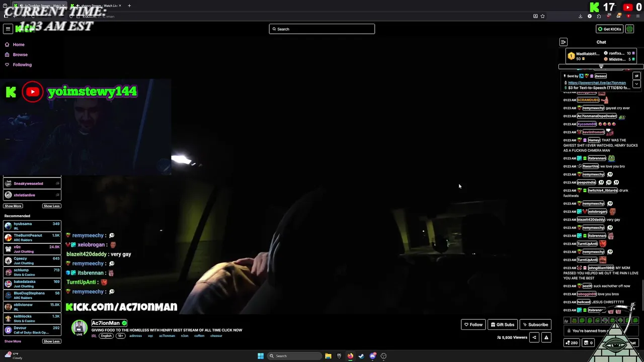
Task: Collapse the chat panel with the arrow icon
Action: (x=563, y=42)
